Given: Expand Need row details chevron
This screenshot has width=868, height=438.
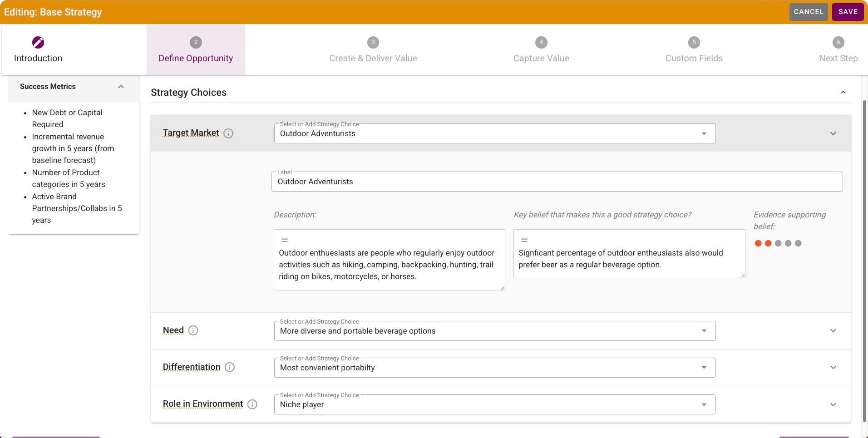Looking at the screenshot, I should (x=833, y=330).
